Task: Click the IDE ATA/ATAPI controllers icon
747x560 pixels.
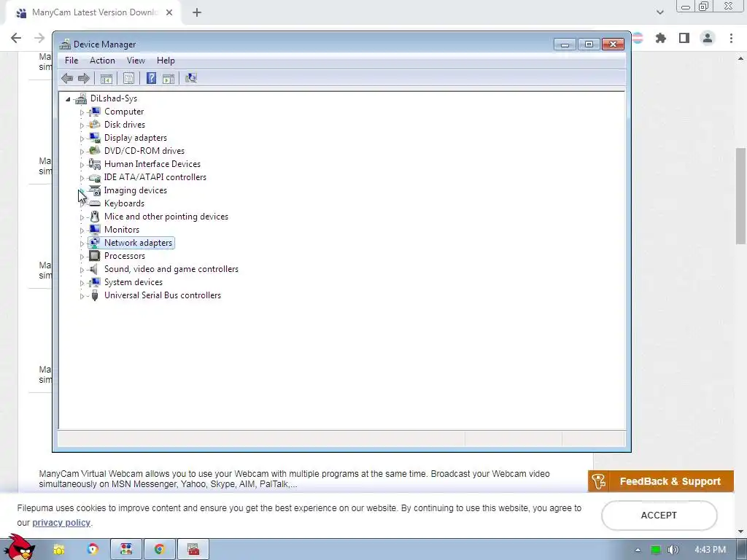Action: click(94, 177)
